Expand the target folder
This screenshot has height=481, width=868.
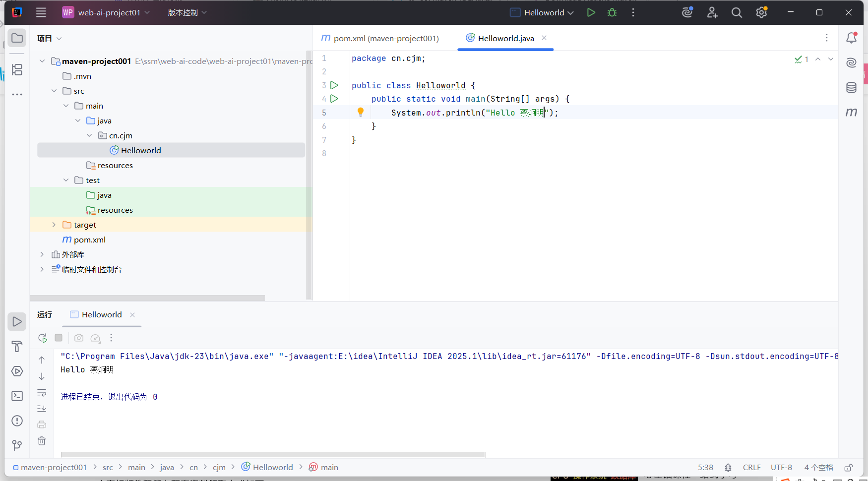coord(54,225)
